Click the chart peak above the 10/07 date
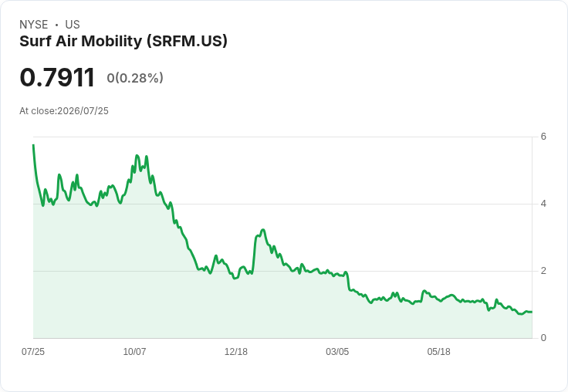Viewport: 568px width, 392px height. [137, 155]
